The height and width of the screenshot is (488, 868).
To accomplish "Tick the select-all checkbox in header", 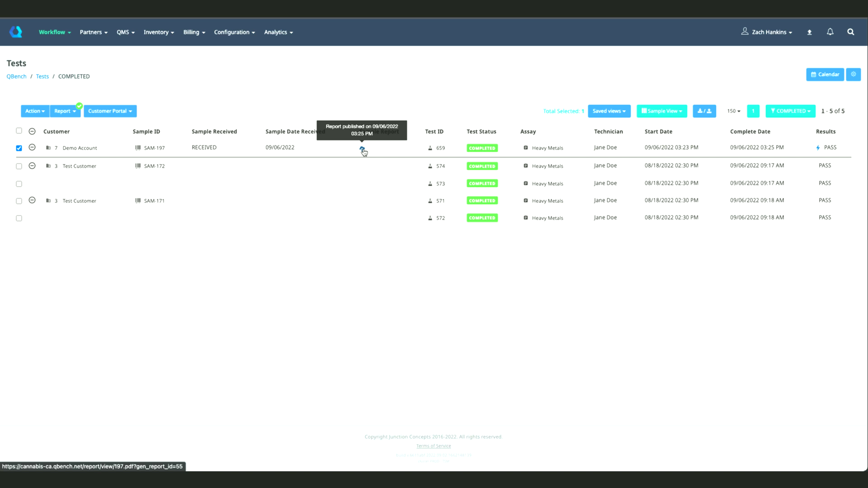I will pyautogui.click(x=19, y=131).
